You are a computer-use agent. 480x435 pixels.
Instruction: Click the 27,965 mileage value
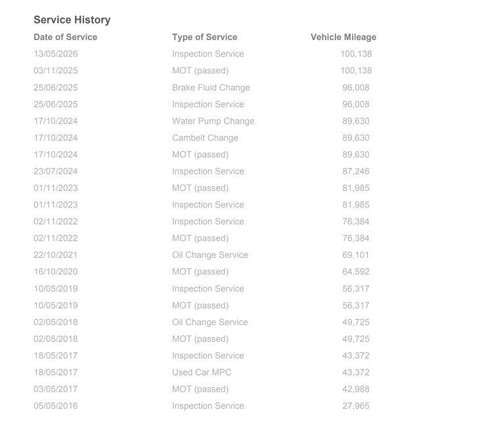356,406
